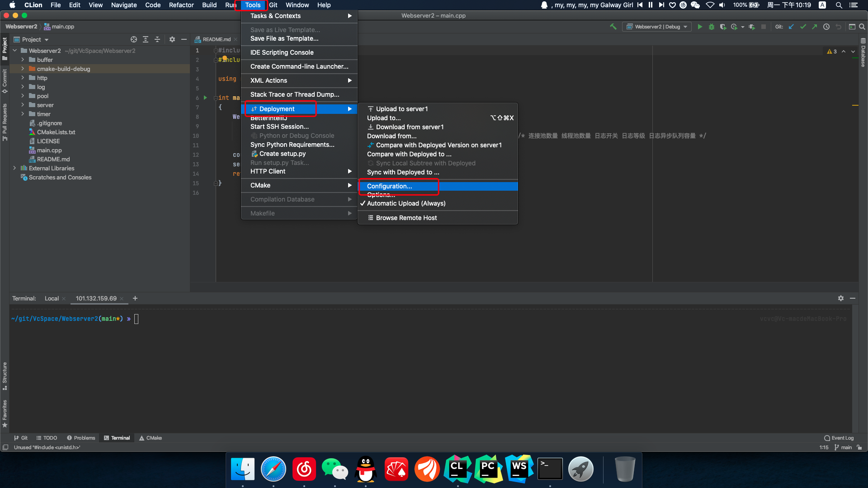Open the Database side panel
The image size is (868, 488).
coord(863,53)
